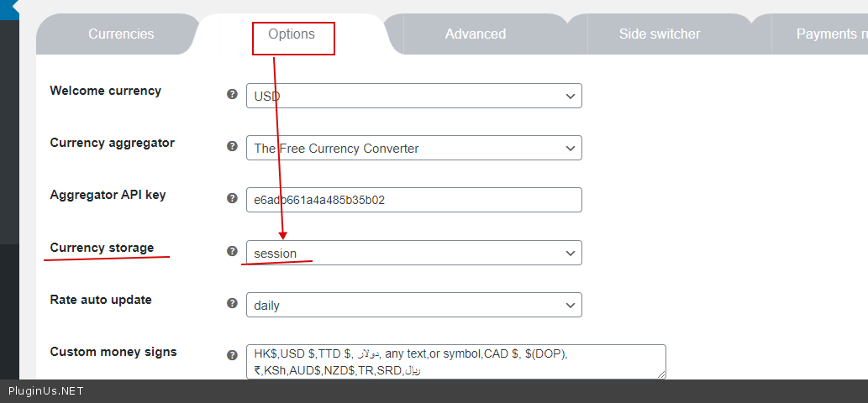Click help icon beside Aggregator API key

232,198
